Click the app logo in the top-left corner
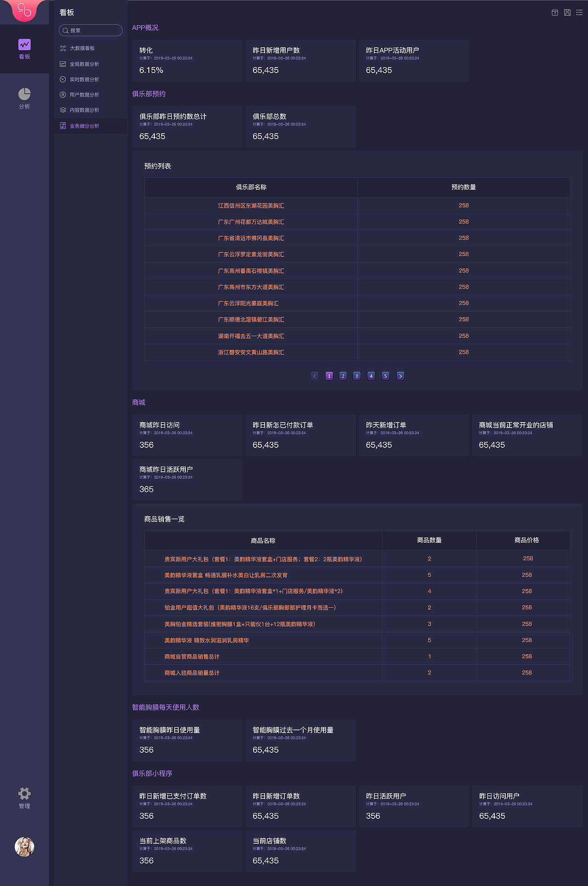This screenshot has height=886, width=588. click(x=24, y=10)
